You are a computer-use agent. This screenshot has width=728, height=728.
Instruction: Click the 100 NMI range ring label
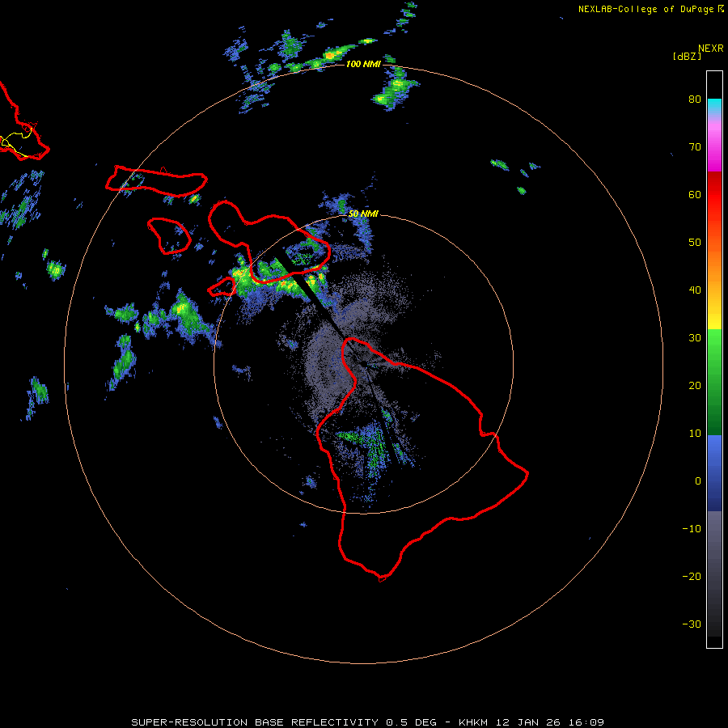(x=363, y=64)
